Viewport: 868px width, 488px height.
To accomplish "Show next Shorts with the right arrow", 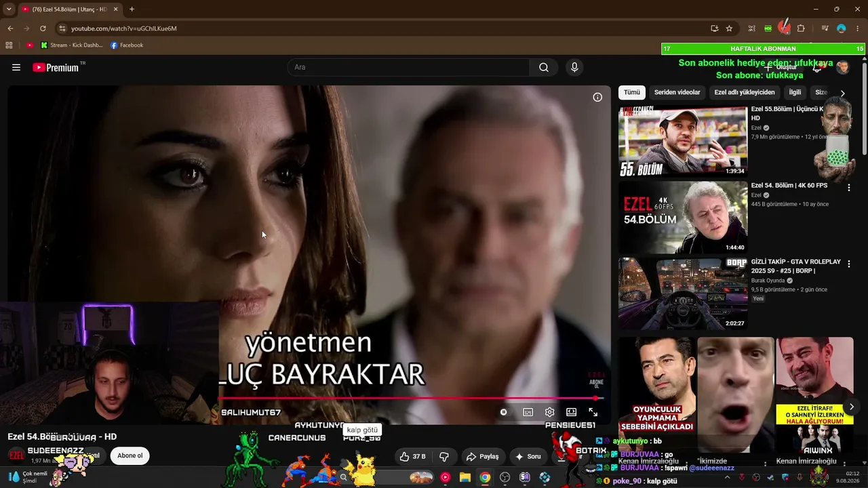I will (852, 407).
